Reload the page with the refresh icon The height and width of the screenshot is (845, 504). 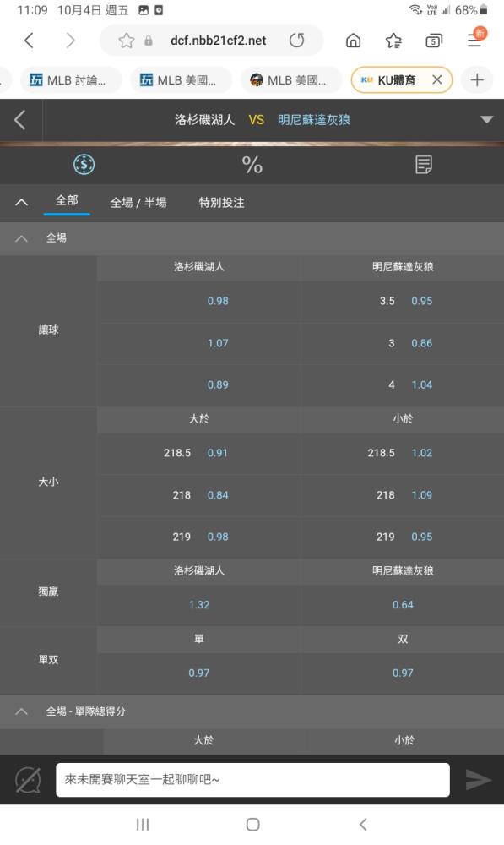click(x=296, y=41)
